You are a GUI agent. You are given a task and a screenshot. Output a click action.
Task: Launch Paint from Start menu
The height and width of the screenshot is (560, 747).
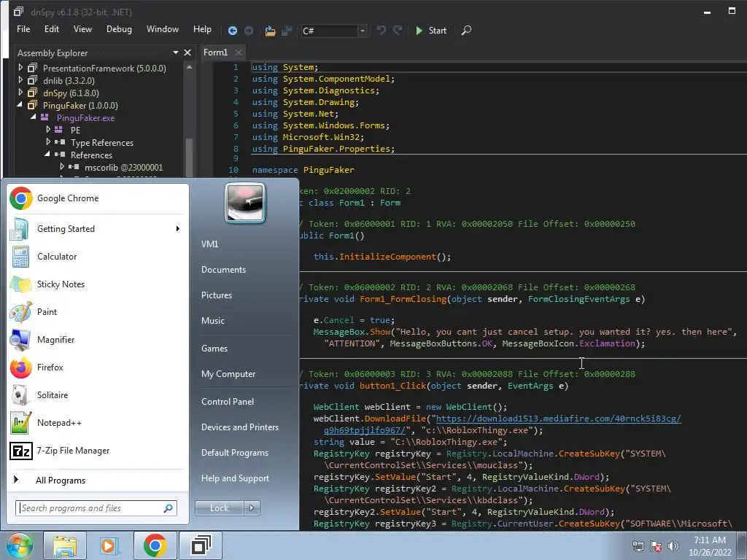pos(98,311)
